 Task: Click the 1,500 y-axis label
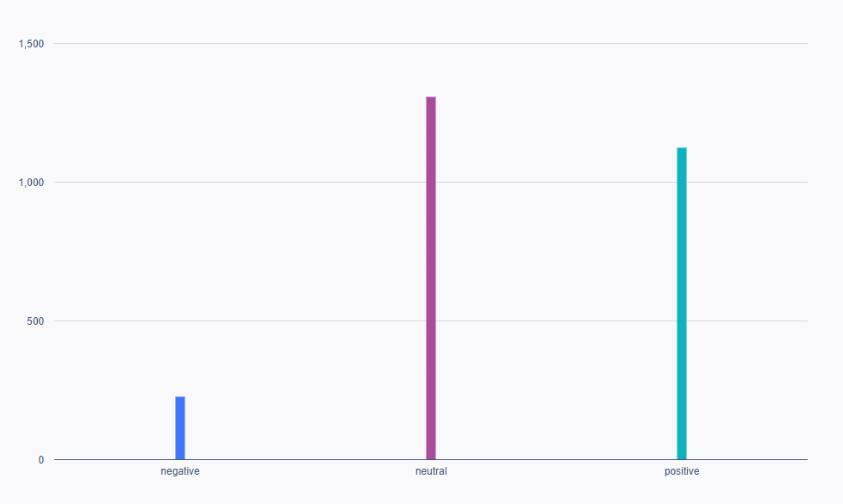click(29, 43)
